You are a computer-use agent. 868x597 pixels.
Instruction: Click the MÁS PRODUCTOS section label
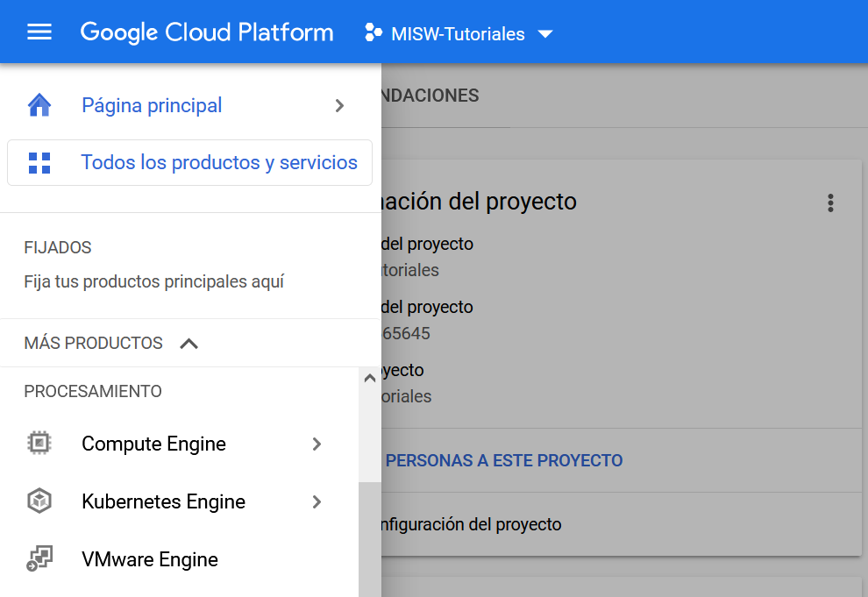point(94,343)
